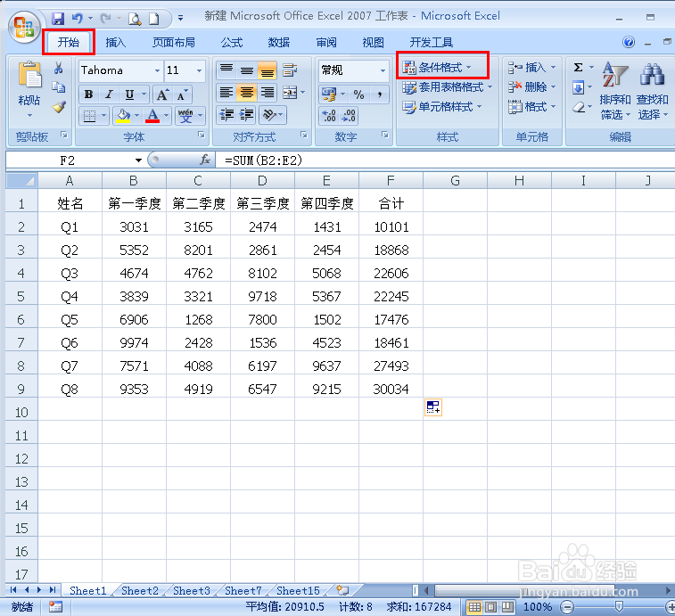Toggle top vertical alignment

(226, 70)
